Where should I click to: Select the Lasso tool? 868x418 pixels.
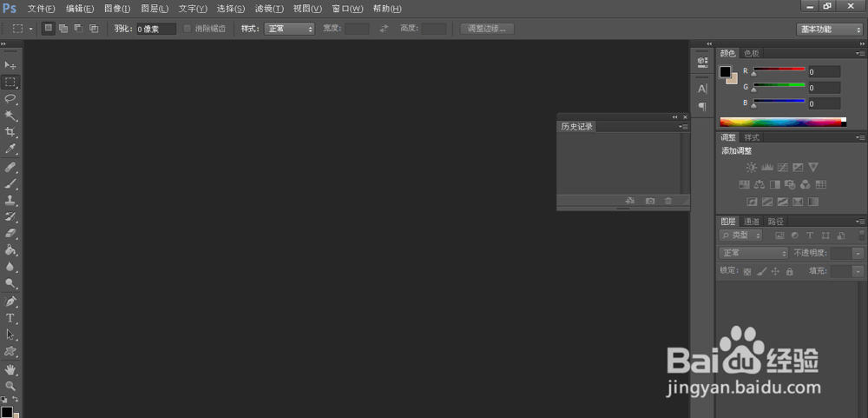[10, 99]
